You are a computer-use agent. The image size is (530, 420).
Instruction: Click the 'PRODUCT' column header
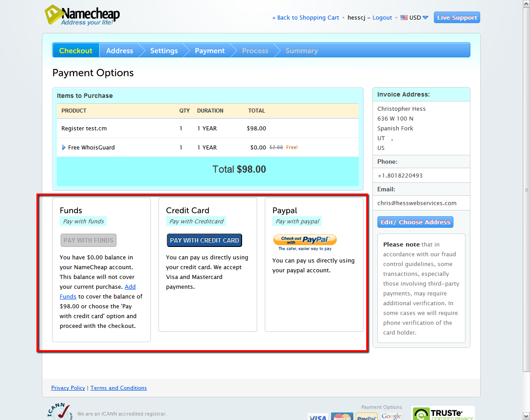click(74, 111)
